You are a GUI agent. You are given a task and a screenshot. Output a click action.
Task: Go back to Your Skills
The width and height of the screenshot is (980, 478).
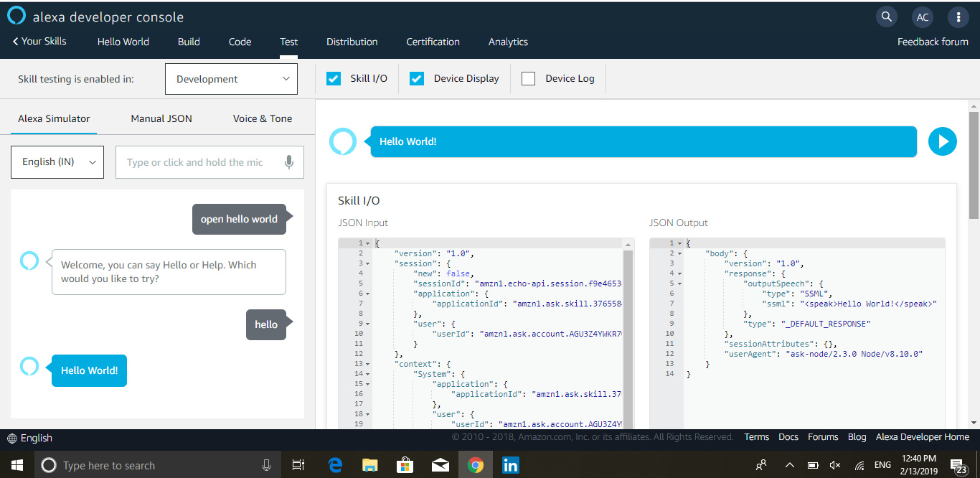[39, 41]
